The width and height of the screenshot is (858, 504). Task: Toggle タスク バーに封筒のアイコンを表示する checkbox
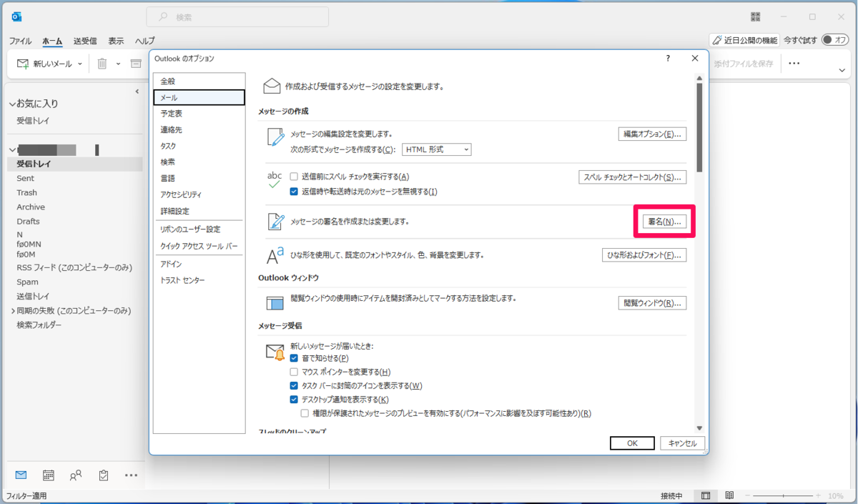[294, 385]
